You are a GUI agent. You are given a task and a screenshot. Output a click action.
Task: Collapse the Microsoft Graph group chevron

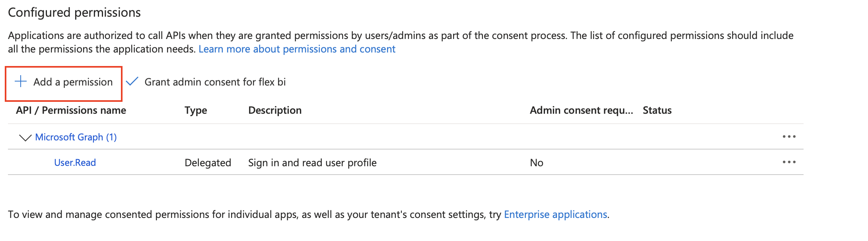click(x=25, y=137)
